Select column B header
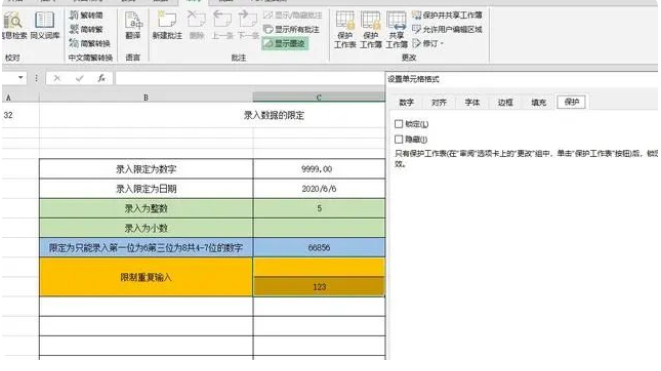 (146, 98)
